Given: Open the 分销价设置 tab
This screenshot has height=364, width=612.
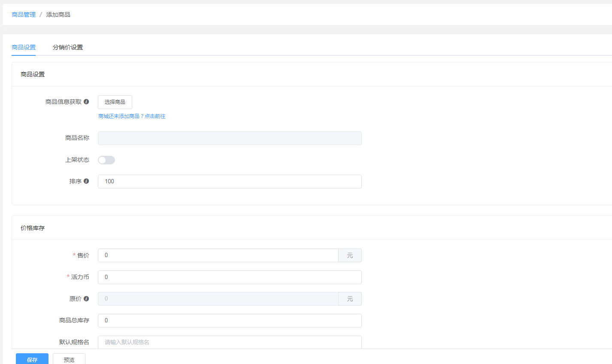Looking at the screenshot, I should (x=68, y=47).
